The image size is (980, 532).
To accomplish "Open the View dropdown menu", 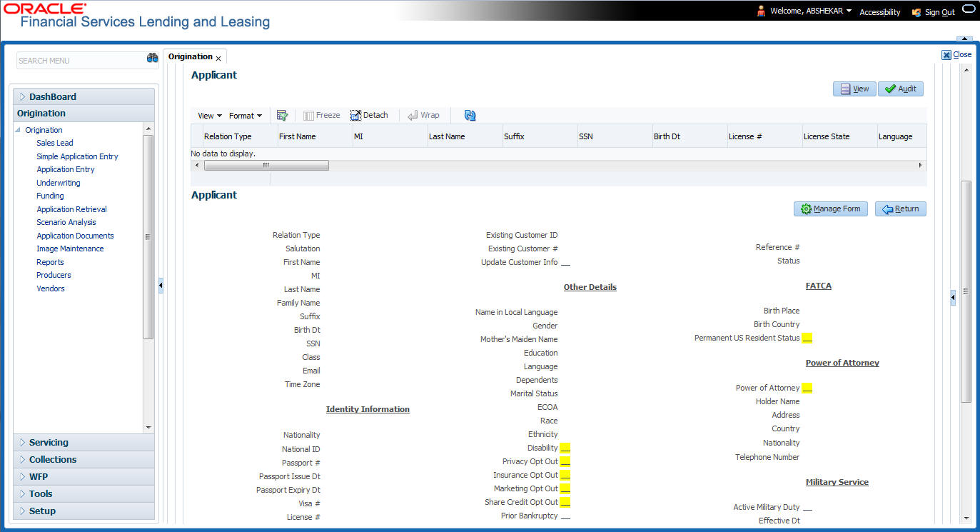I will (x=210, y=116).
